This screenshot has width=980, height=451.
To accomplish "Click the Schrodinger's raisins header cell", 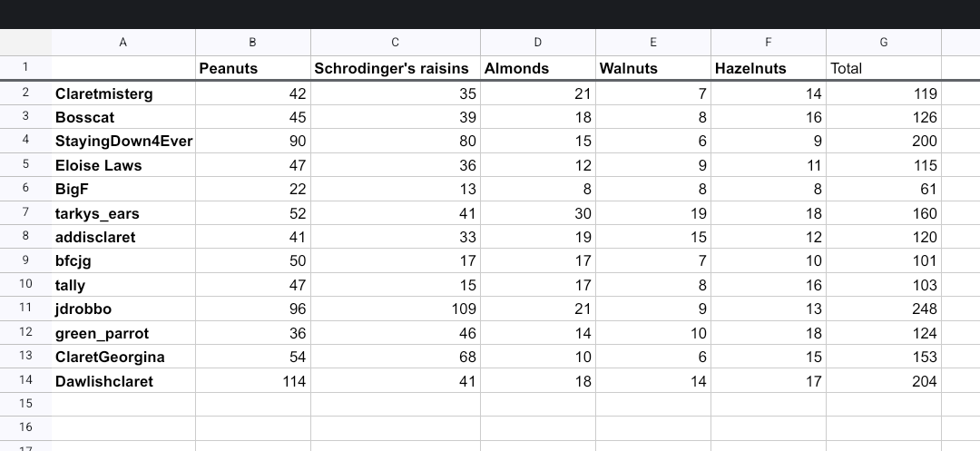I will coord(395,68).
